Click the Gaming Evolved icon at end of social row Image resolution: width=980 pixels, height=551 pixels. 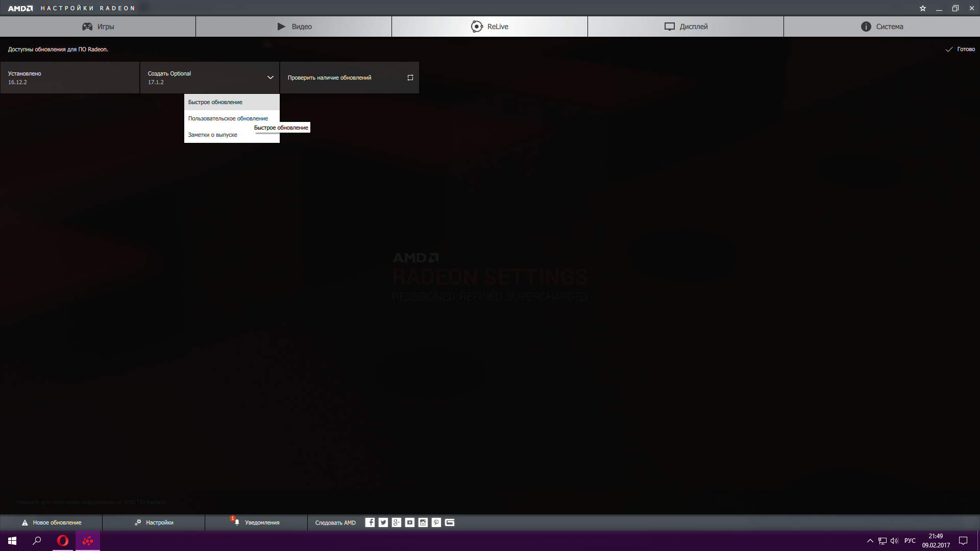(x=450, y=522)
